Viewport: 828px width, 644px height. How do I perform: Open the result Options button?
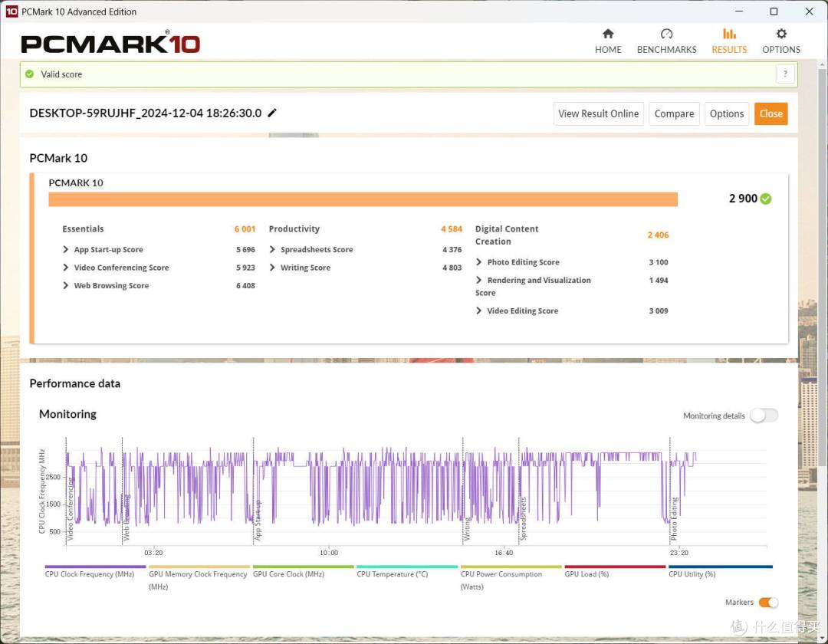tap(726, 113)
